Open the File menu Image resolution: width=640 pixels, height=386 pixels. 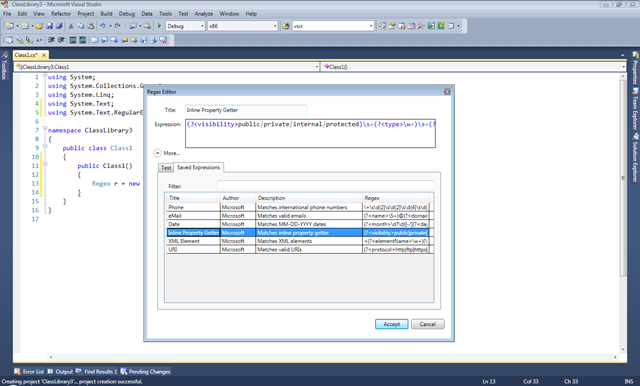pyautogui.click(x=7, y=13)
